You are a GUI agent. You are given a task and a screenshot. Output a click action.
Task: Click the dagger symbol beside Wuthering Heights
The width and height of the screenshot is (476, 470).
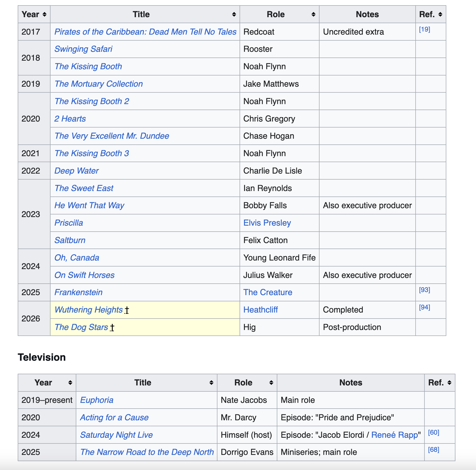[127, 310]
